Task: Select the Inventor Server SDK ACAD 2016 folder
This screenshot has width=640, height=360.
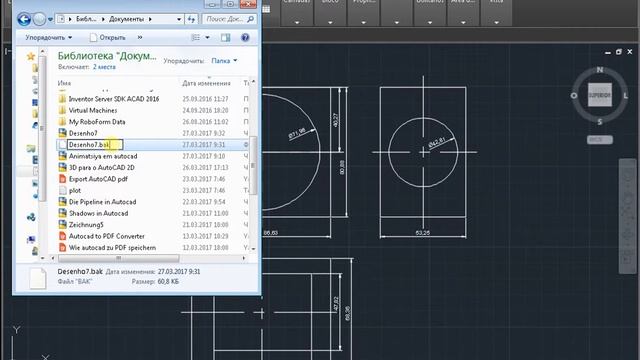Action: pyautogui.click(x=114, y=99)
